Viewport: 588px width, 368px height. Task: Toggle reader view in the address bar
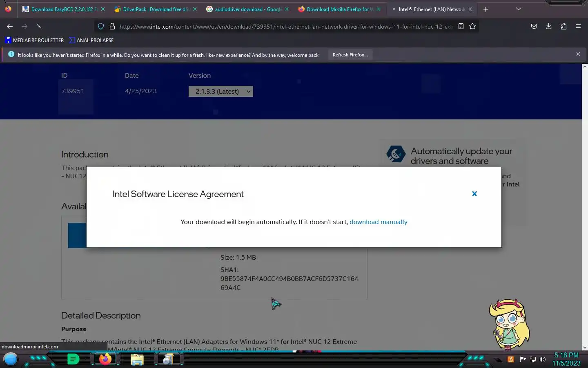(461, 26)
